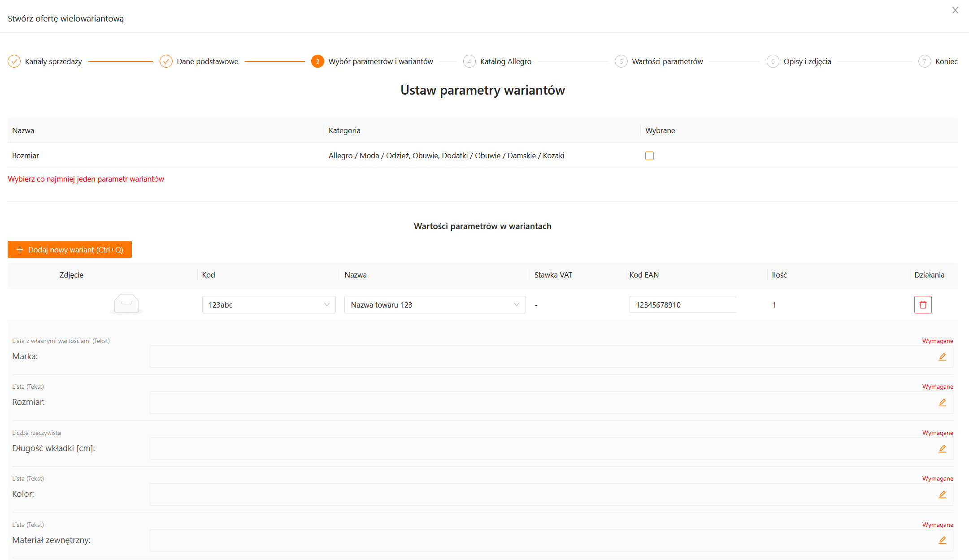Click the Kanały sprzedaży completed checkmark icon
Screen dimensions: 969x560
[x=14, y=61]
